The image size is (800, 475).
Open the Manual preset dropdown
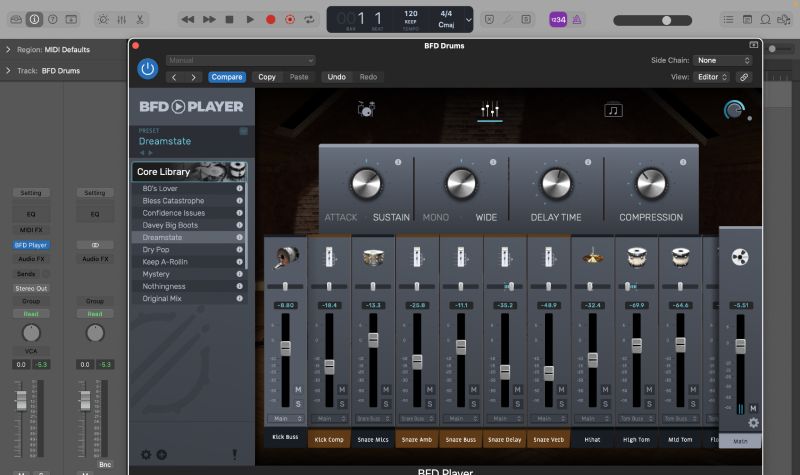coord(240,60)
